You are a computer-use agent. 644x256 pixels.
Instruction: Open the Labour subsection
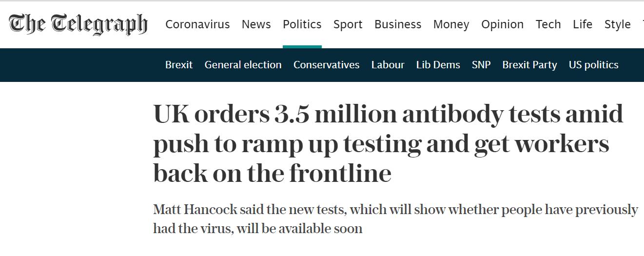point(388,65)
